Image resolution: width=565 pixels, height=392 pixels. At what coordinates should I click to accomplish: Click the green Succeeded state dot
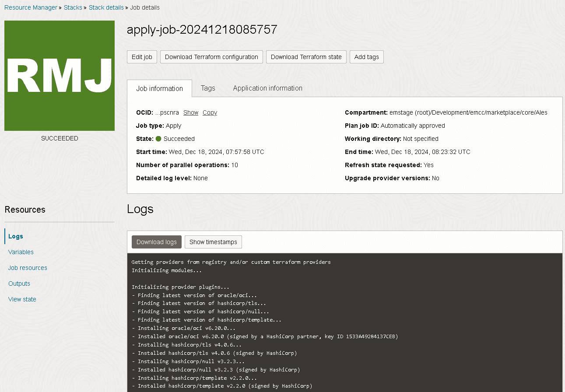coord(158,139)
